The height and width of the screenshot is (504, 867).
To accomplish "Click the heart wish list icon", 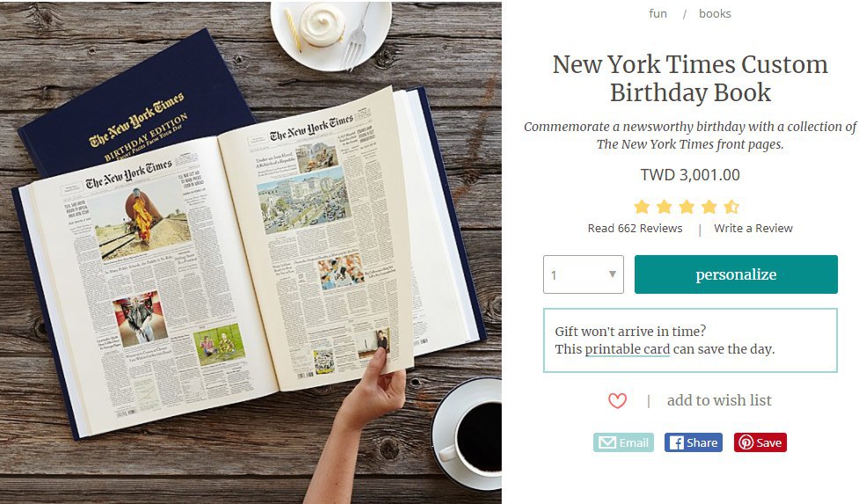I will click(617, 401).
